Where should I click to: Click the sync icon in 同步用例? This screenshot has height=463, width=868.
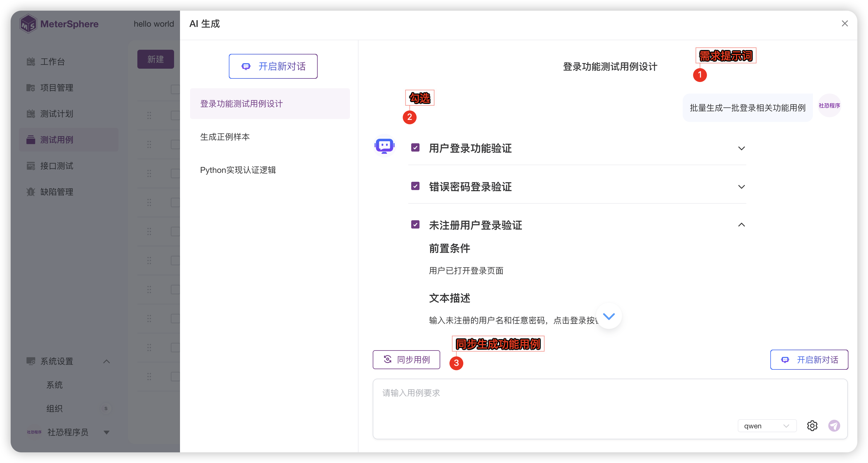click(388, 359)
